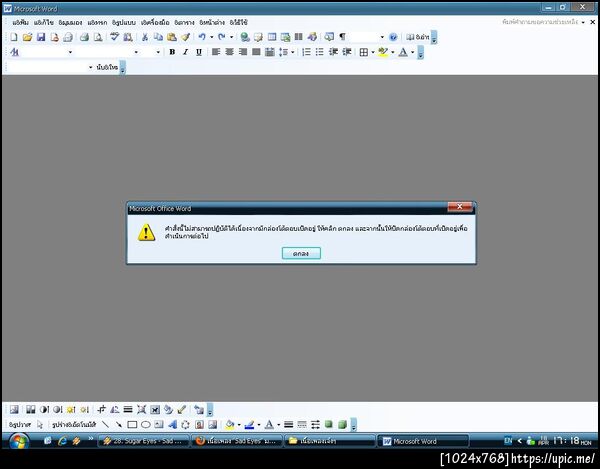
Task: Apply yellow Highlight color button
Action: click(x=383, y=52)
